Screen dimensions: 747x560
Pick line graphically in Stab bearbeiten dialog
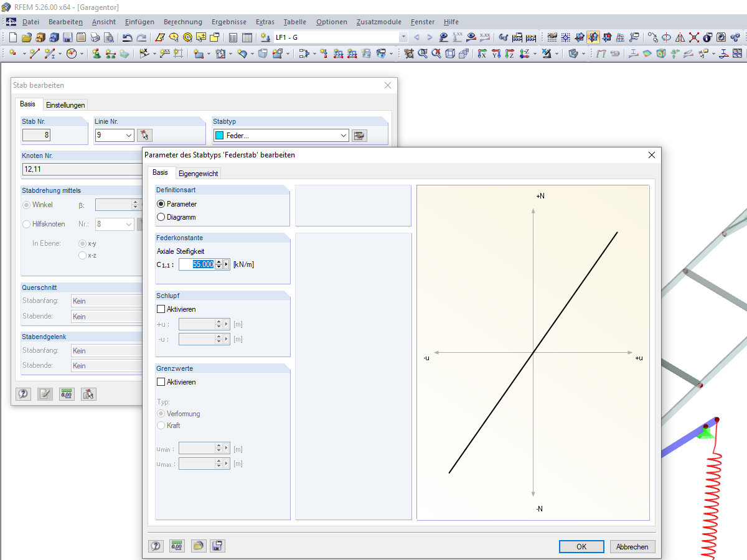[x=144, y=135]
